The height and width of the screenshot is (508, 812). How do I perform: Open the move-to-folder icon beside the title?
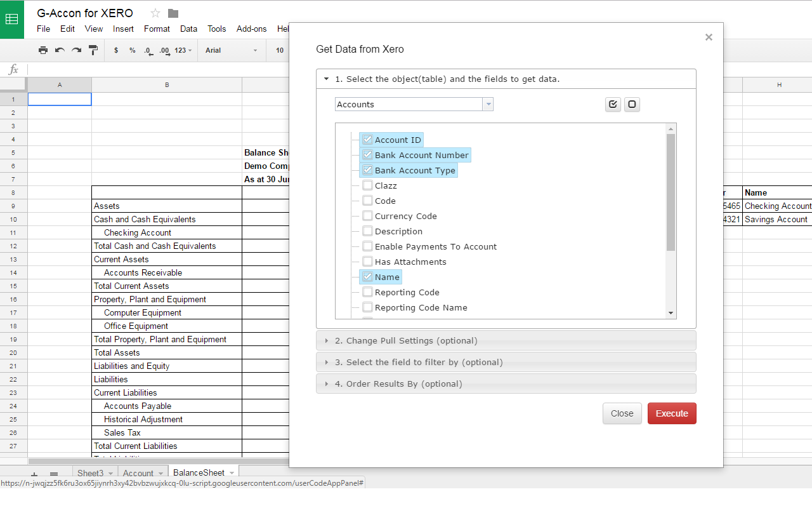click(x=173, y=13)
